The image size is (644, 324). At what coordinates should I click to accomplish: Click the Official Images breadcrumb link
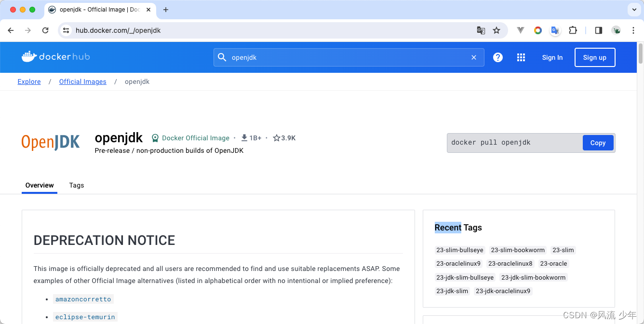coord(82,81)
